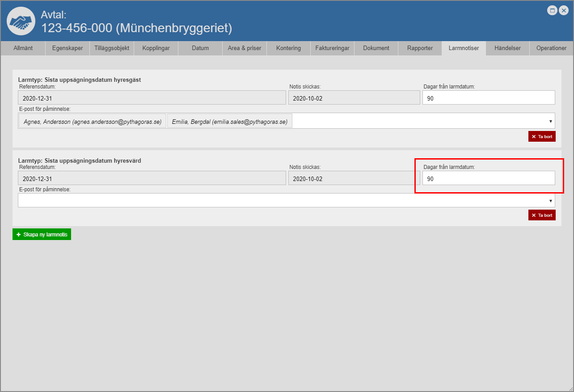Click the Referensdatum field under hyresvärd alarm
The height and width of the screenshot is (392, 574).
click(x=152, y=178)
